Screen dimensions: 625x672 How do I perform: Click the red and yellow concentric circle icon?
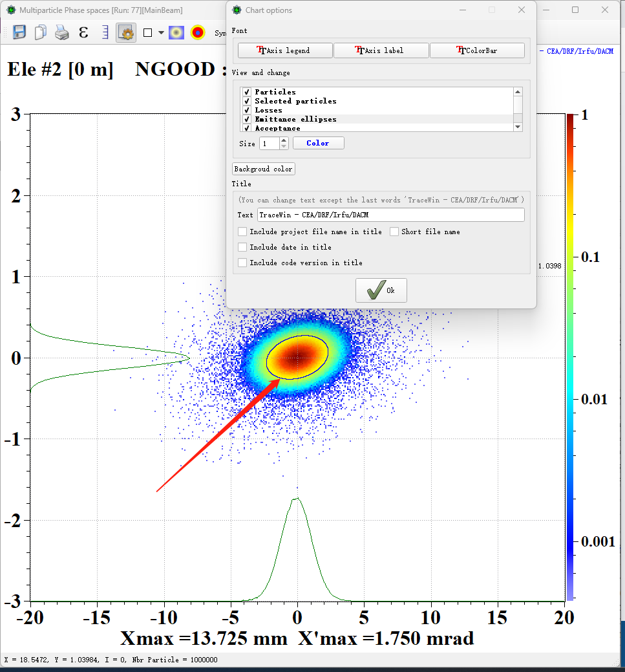[x=198, y=32]
